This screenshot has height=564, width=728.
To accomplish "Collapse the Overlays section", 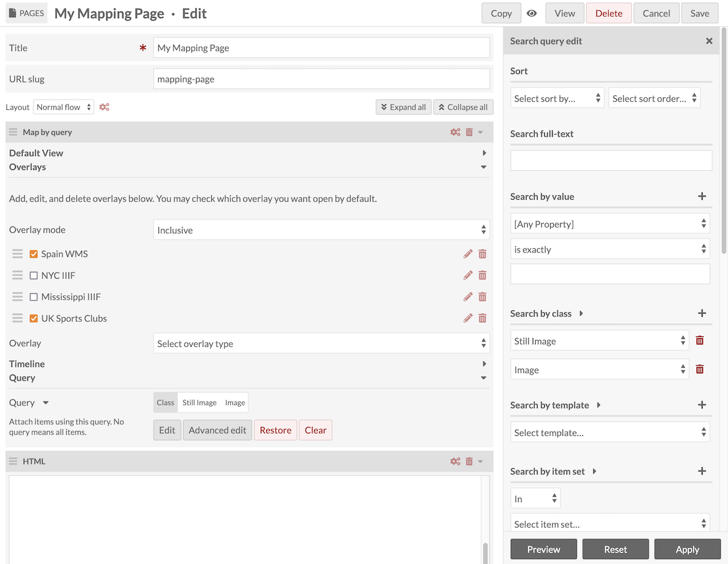I will [484, 167].
